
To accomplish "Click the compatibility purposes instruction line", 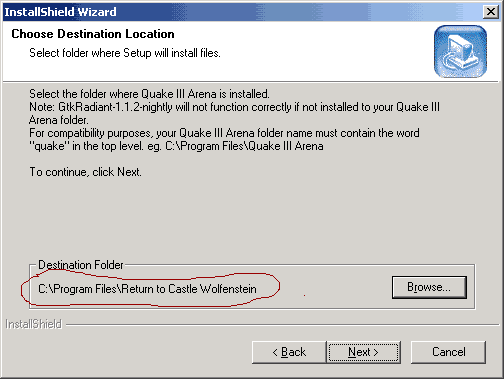I will 224,133.
